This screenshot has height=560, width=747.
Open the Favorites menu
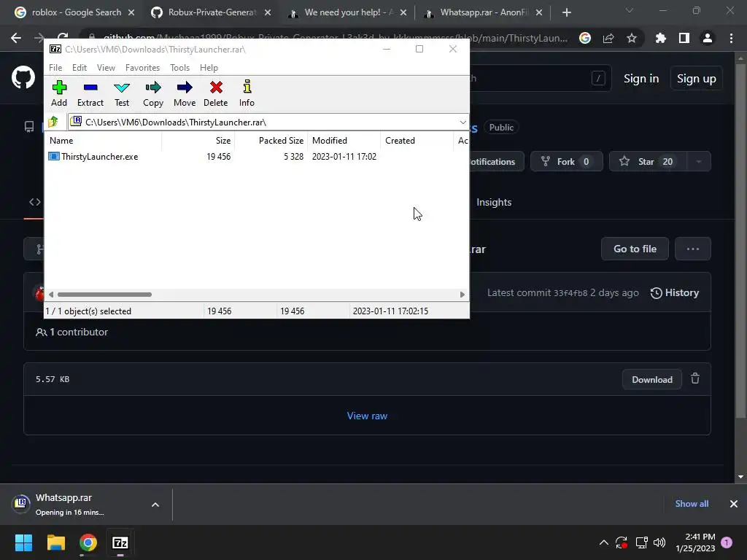142,68
